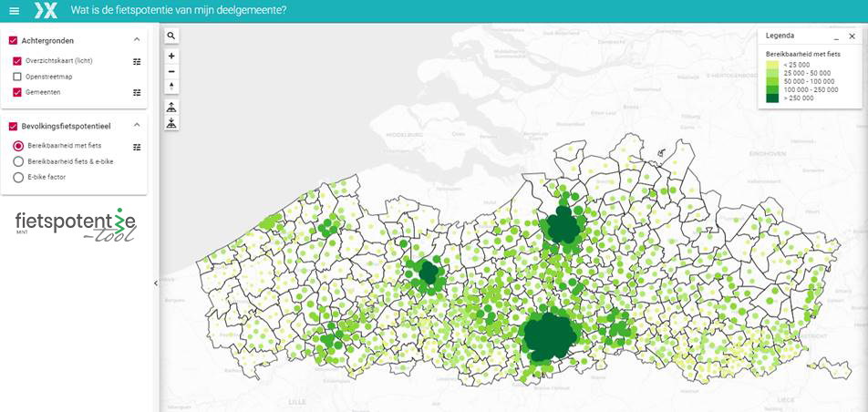Click 'Bereikbaarheid met fiets' legend heading

coord(803,55)
